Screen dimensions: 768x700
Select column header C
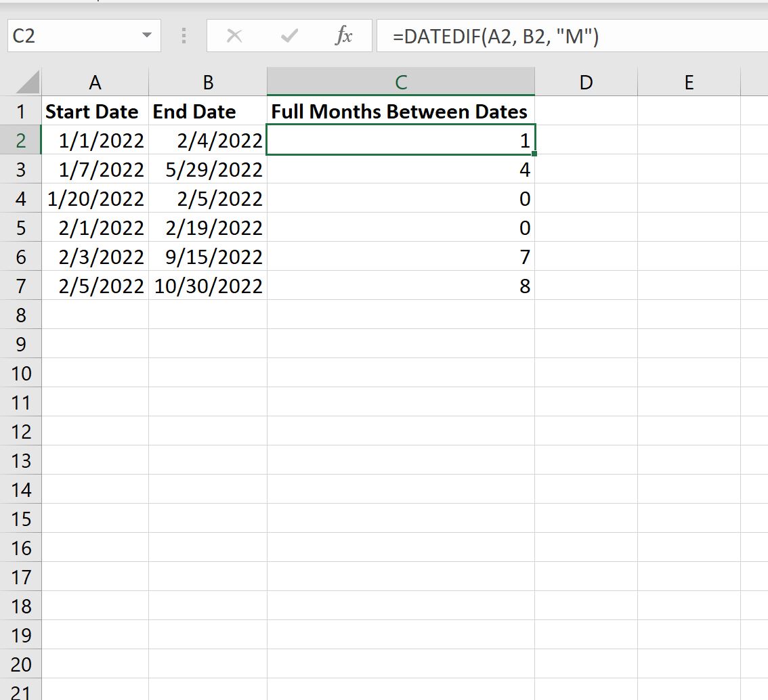[x=402, y=82]
